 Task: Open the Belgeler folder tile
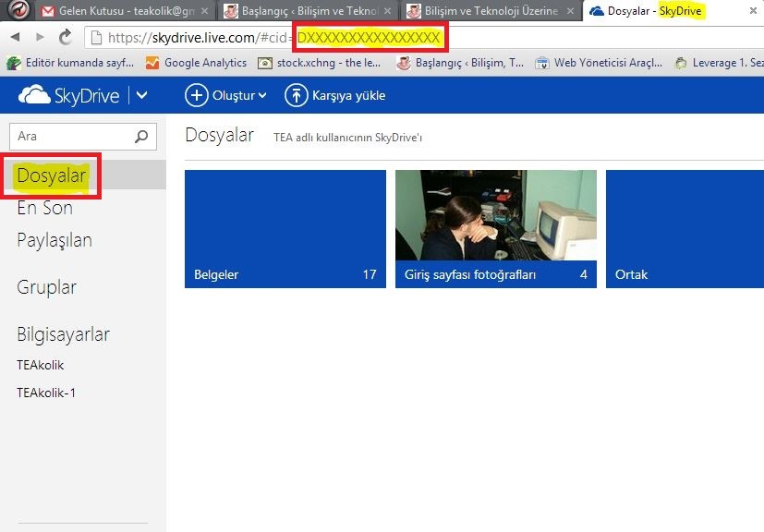285,229
